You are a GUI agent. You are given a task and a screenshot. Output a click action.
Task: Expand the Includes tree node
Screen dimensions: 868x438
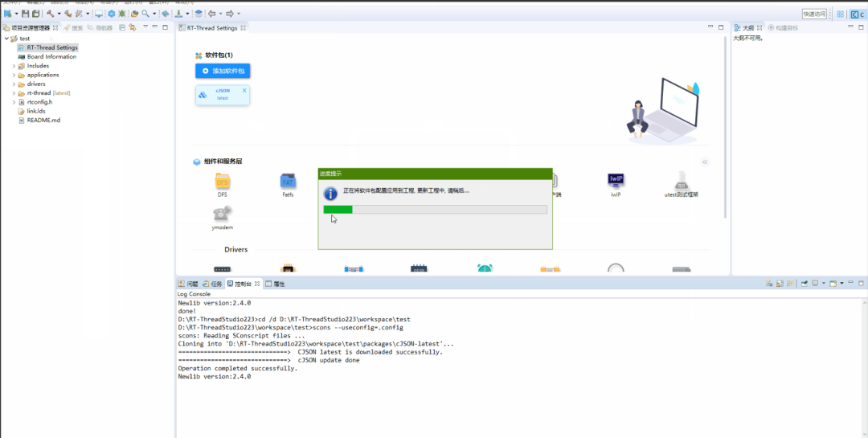pyautogui.click(x=14, y=66)
